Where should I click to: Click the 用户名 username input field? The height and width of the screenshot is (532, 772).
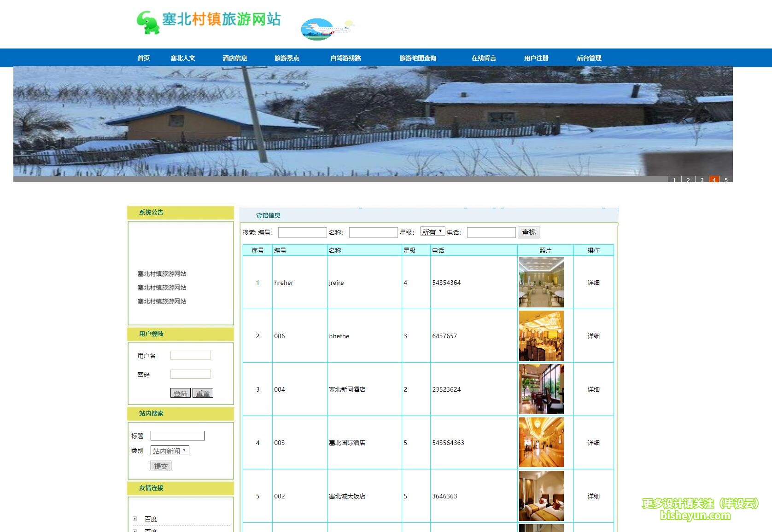(190, 355)
